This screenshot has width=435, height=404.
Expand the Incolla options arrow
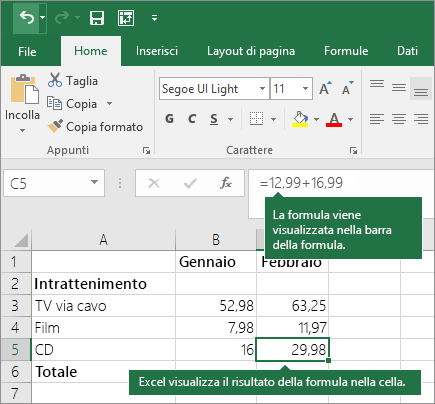[x=22, y=130]
